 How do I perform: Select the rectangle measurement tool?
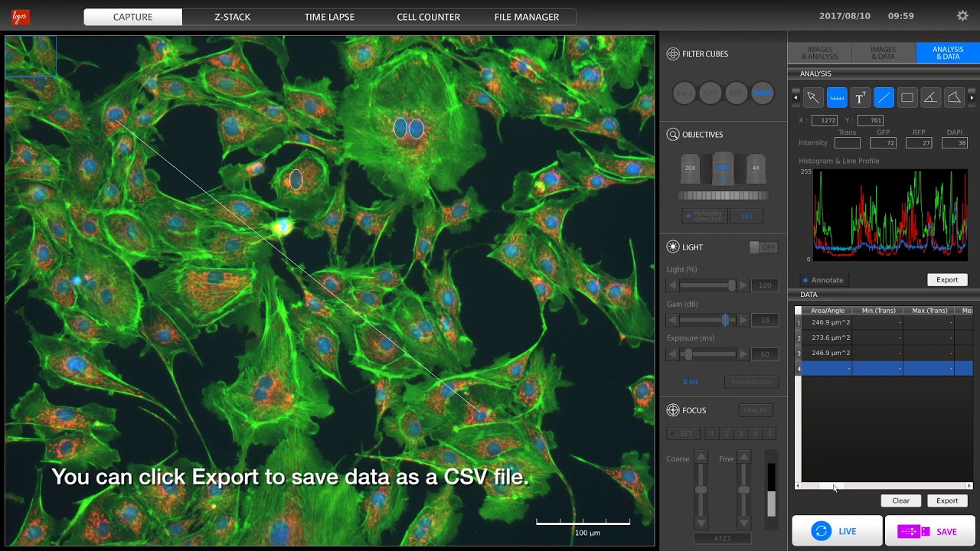tap(907, 97)
